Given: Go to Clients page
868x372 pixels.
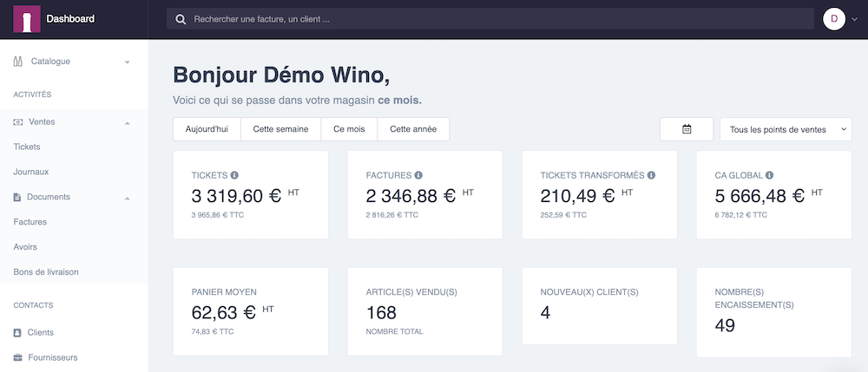Looking at the screenshot, I should [x=41, y=332].
